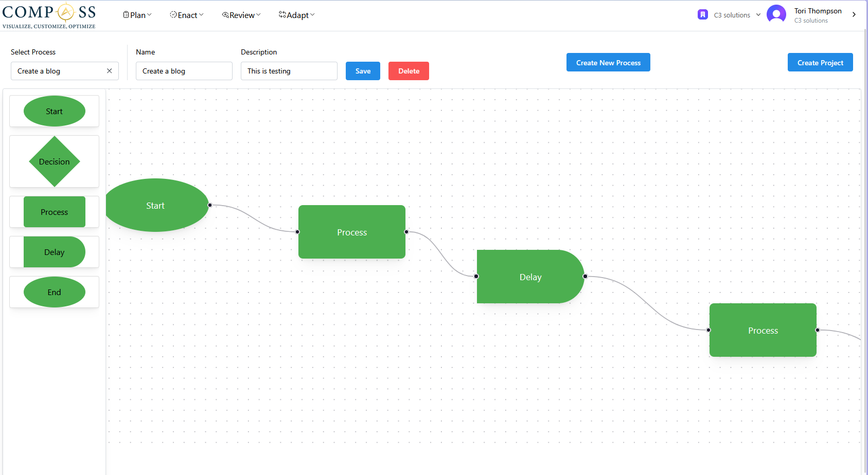Screen dimensions: 868x475
Task: Click the Enact checkmark icon
Action: tap(173, 14)
